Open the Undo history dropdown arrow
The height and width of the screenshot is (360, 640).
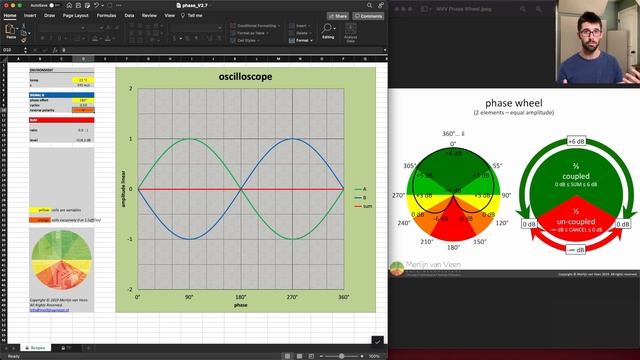coord(102,6)
